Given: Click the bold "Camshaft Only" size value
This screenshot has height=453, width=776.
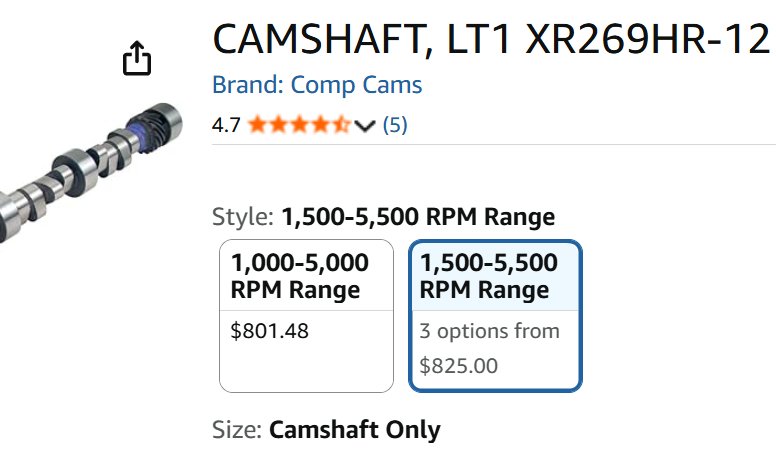Looking at the screenshot, I should (x=354, y=430).
